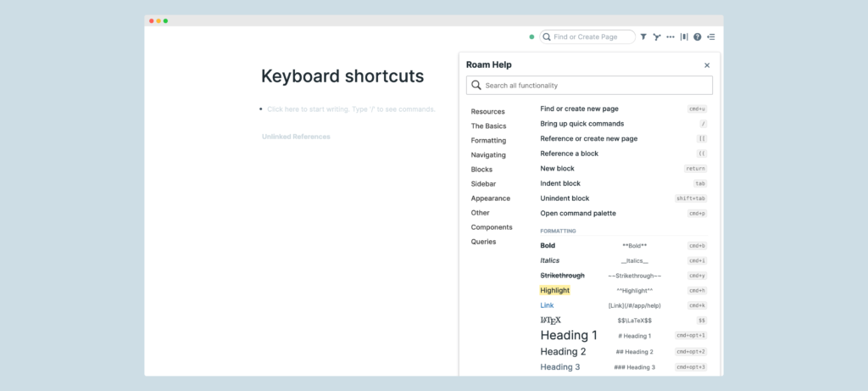Open the Navigating help category
This screenshot has height=391, width=868.
point(488,154)
